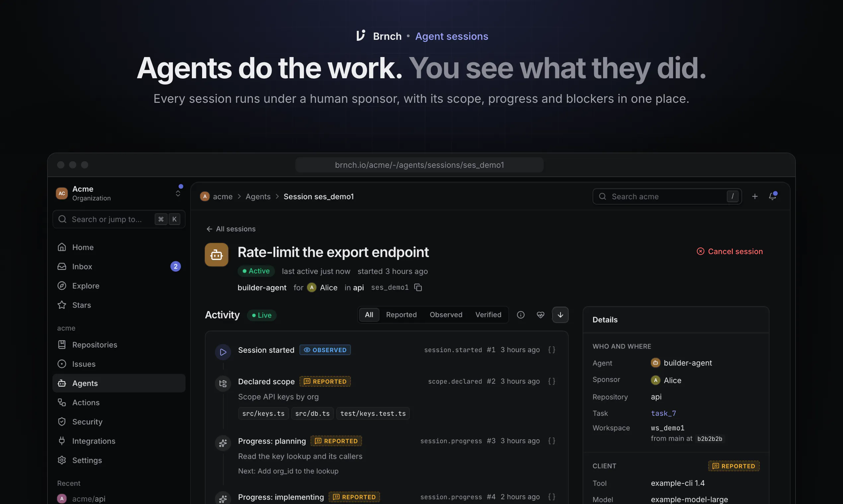Click the CLIENT section REPORTED badge
This screenshot has height=504, width=843.
click(733, 466)
